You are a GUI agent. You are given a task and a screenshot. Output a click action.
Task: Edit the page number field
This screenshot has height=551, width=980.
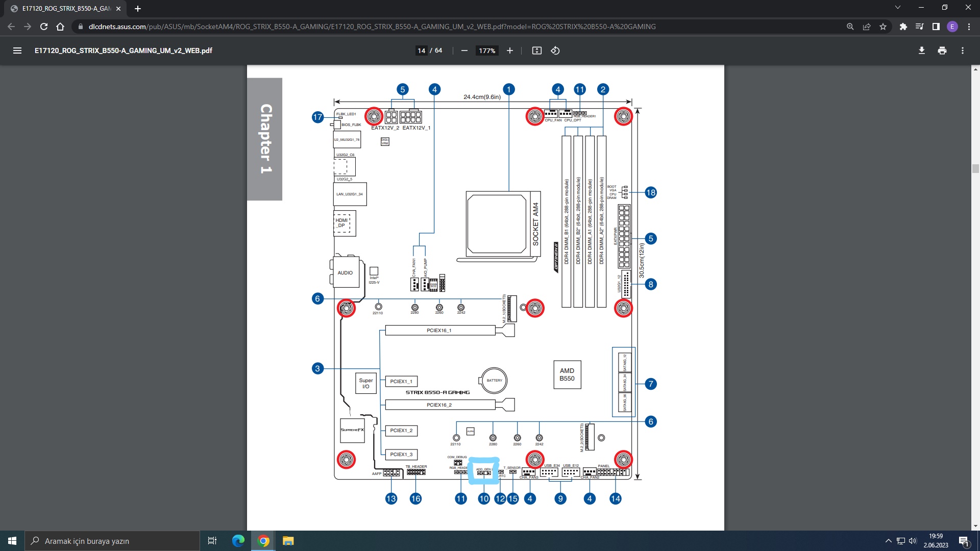click(421, 51)
